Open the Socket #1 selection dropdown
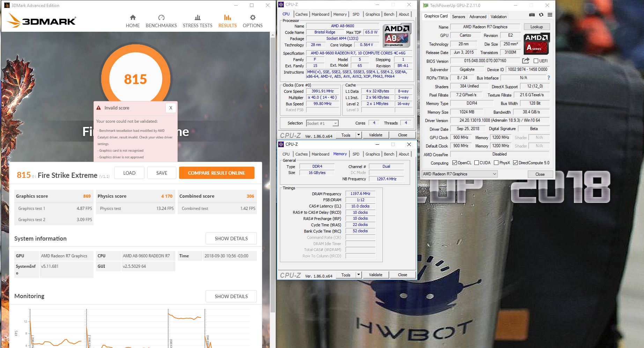This screenshot has height=348, width=644. 322,123
